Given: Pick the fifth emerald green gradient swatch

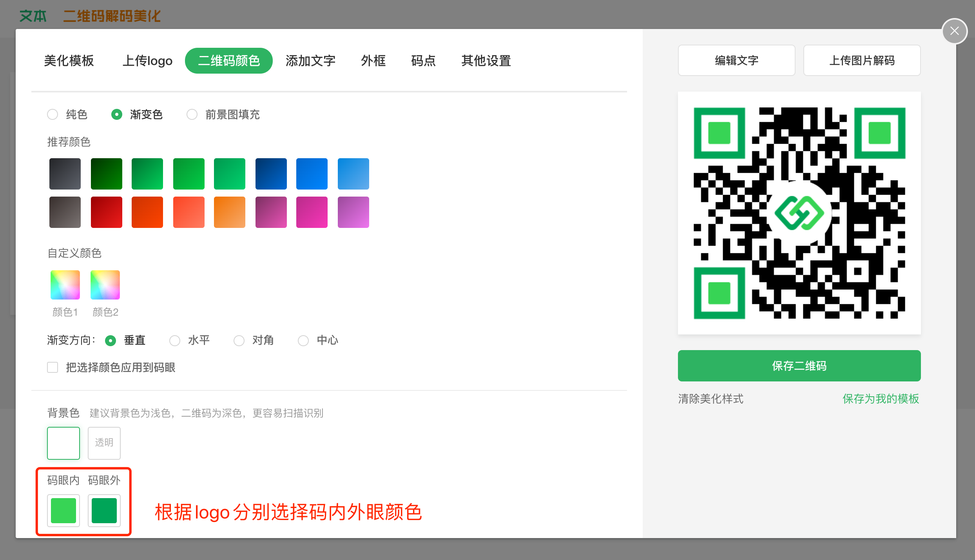Looking at the screenshot, I should pyautogui.click(x=230, y=174).
